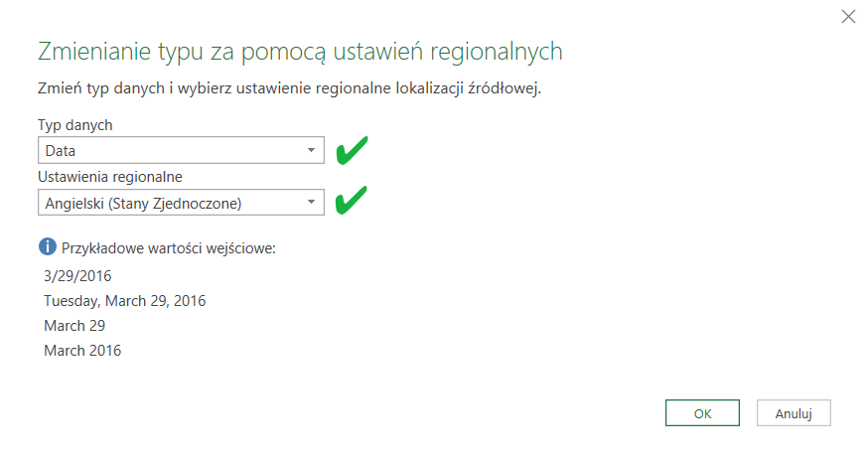868x463 pixels.
Task: Click the green checkmark beside Data dropdown
Action: pyautogui.click(x=352, y=152)
